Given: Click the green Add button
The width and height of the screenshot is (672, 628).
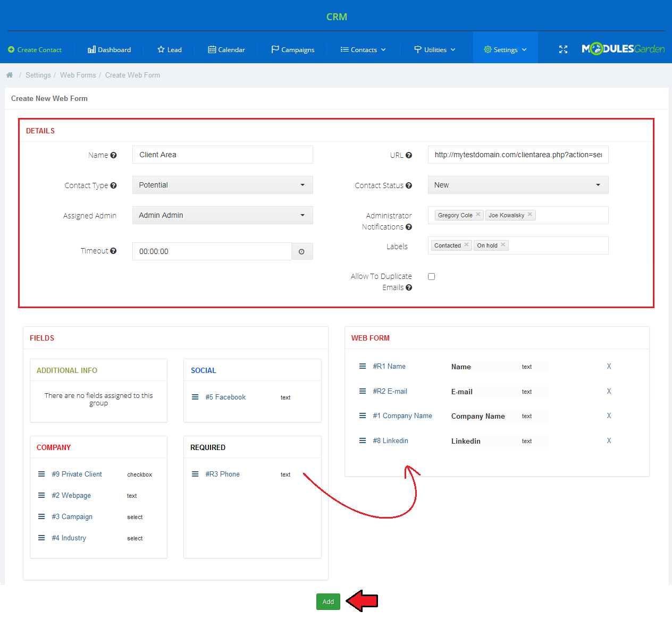Looking at the screenshot, I should tap(328, 601).
